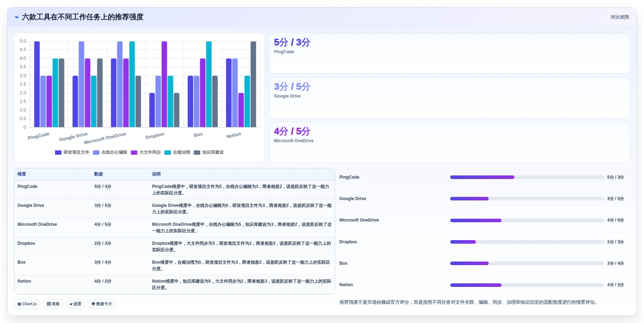
Task: Click the 2分 / 3分 value in Dropbox table row
Action: coord(103,243)
